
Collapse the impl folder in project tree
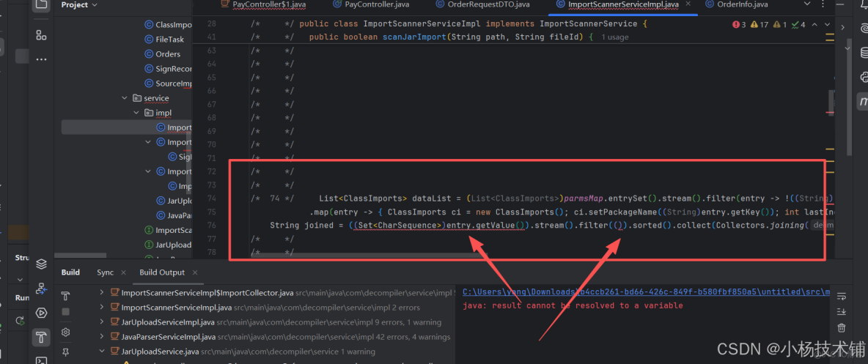136,113
